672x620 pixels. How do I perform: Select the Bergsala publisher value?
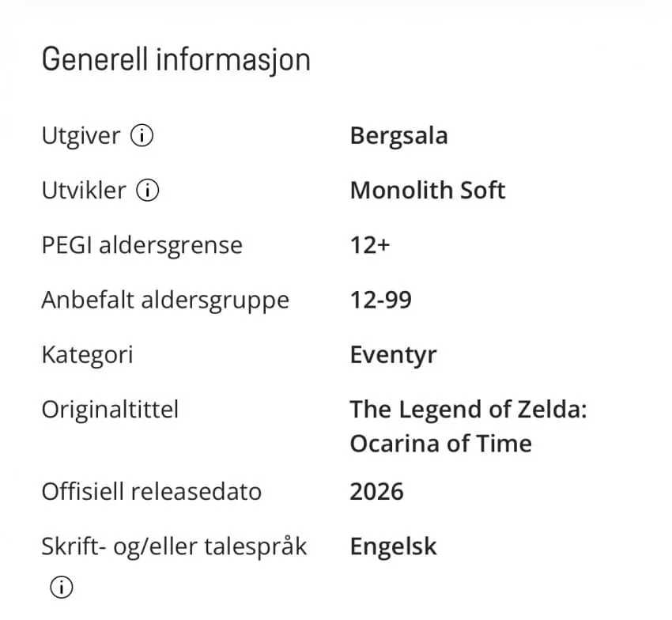pos(398,136)
